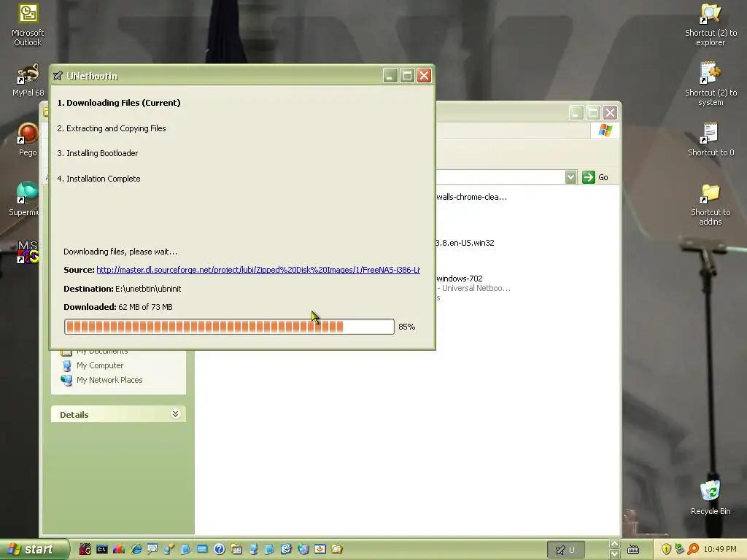Open address bar dropdown in Explorer window
Viewport: 747px width, 560px height.
[x=570, y=177]
